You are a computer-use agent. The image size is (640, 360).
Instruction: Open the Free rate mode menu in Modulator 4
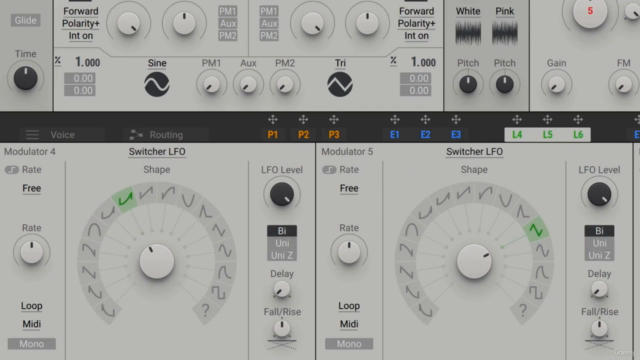pyautogui.click(x=31, y=189)
